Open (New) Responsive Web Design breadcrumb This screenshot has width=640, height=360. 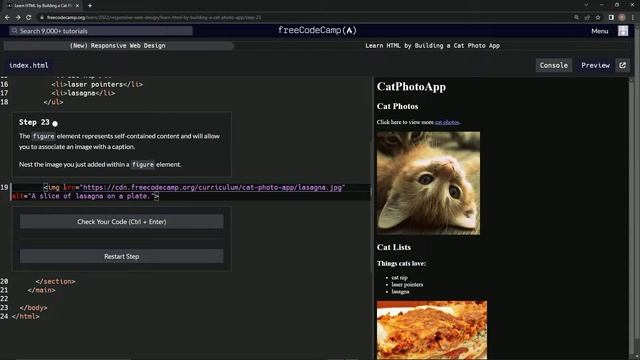pyautogui.click(x=118, y=46)
